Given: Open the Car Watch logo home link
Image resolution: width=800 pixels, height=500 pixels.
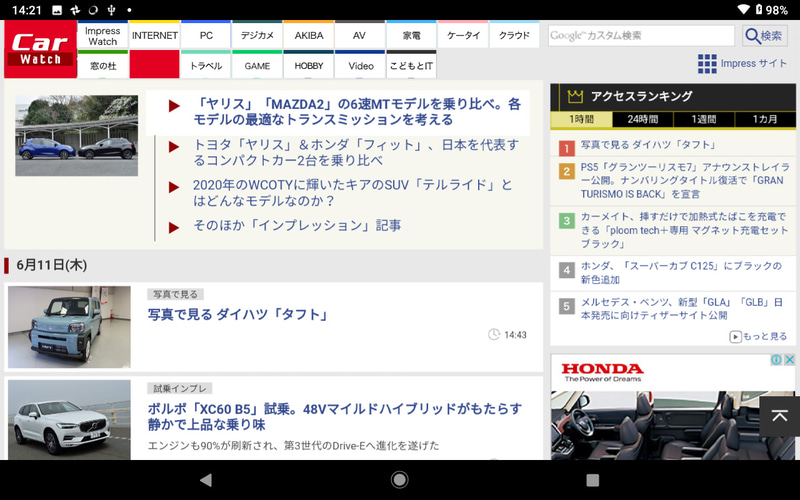Looking at the screenshot, I should pos(40,49).
